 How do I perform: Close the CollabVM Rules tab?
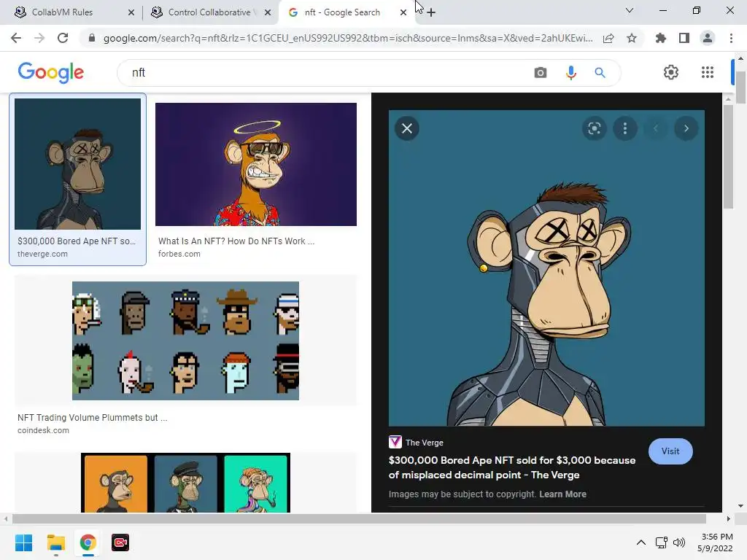click(131, 12)
